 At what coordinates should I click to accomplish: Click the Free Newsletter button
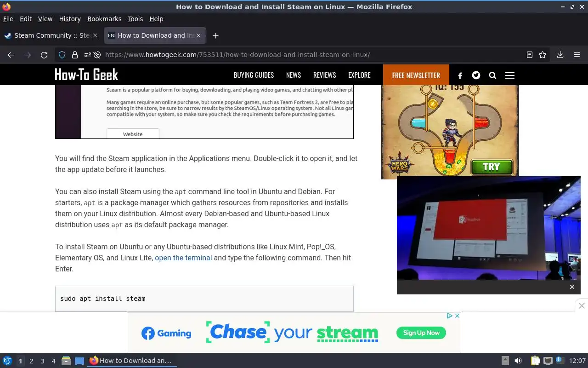(416, 75)
